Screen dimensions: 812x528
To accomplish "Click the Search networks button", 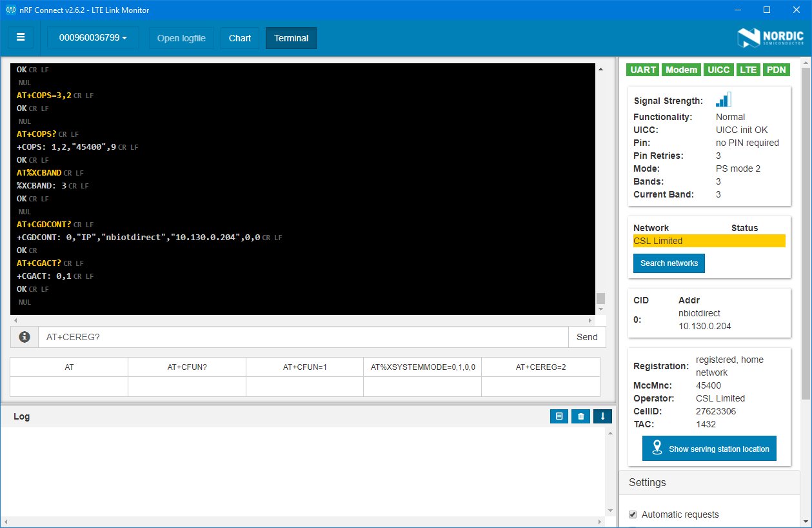I will (x=669, y=263).
